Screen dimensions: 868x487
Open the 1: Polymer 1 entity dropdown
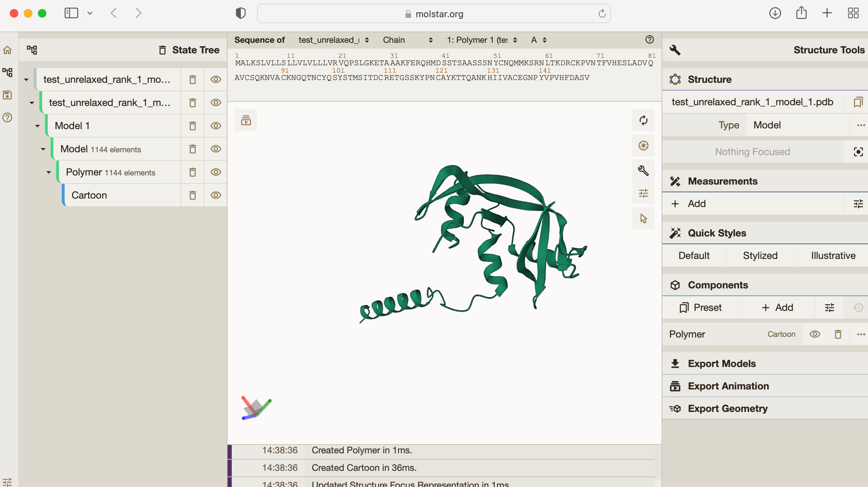tap(482, 40)
